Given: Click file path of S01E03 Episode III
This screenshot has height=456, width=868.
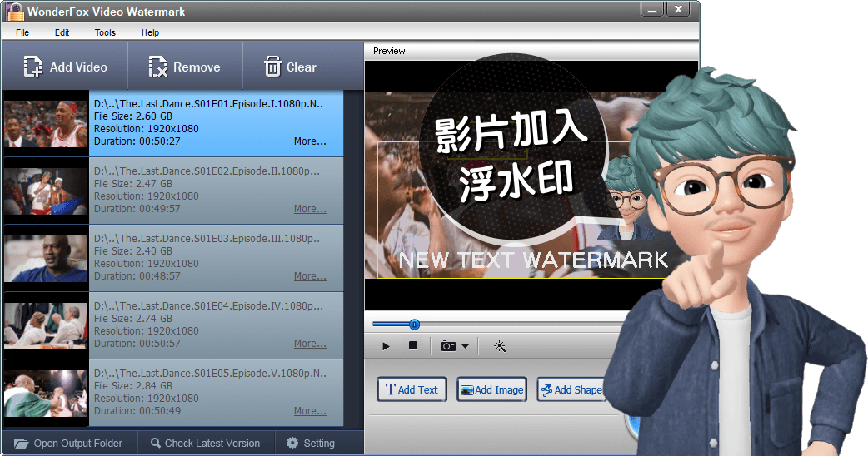Looking at the screenshot, I should 207,239.
